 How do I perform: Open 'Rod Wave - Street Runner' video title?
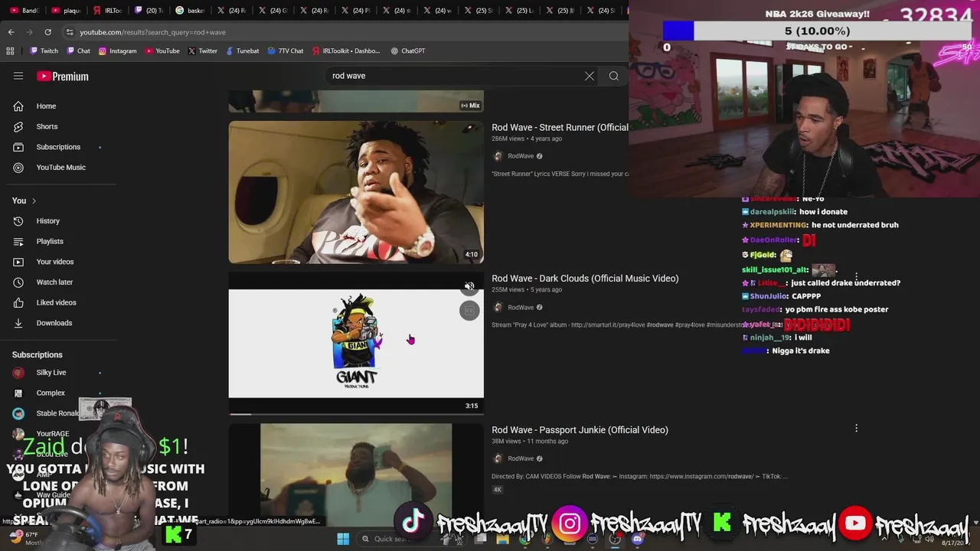pyautogui.click(x=560, y=128)
